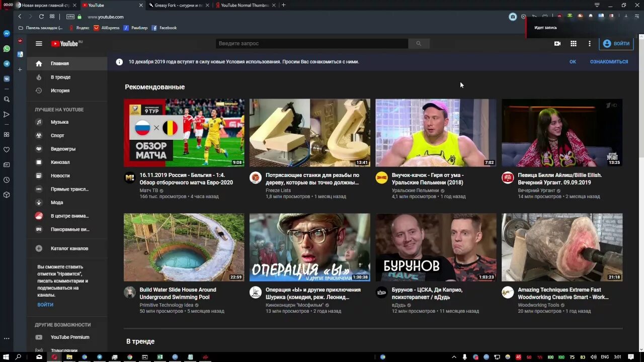
Task: Open WhatsApp in Opera sidebar
Action: pyautogui.click(x=7, y=49)
